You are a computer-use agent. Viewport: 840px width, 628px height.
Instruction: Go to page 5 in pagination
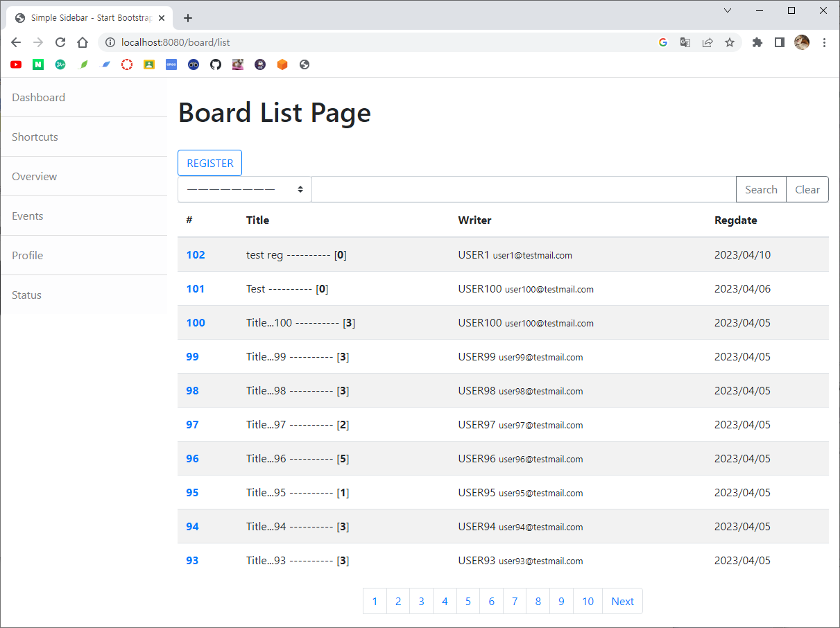click(x=468, y=602)
